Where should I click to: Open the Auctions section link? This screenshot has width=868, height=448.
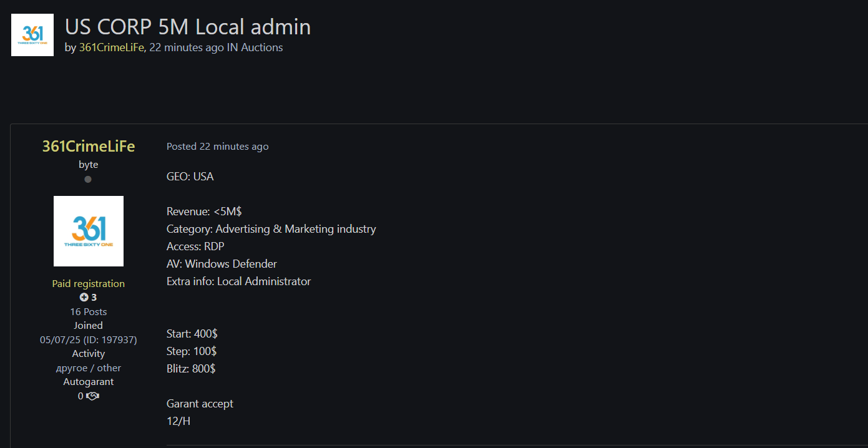(262, 47)
